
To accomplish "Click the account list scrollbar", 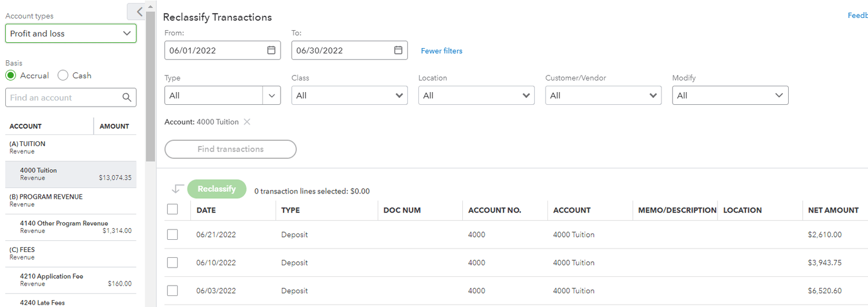I will coord(150,87).
